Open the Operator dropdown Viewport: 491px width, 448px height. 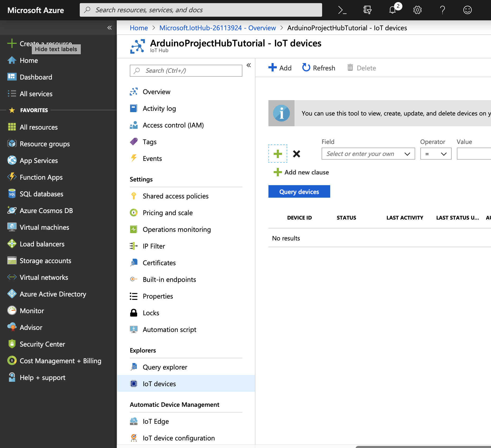(x=435, y=154)
